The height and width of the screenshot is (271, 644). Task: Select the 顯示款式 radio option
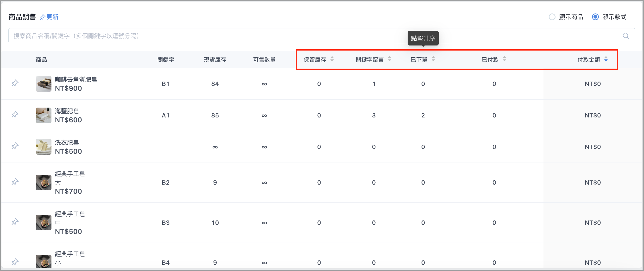click(x=595, y=17)
